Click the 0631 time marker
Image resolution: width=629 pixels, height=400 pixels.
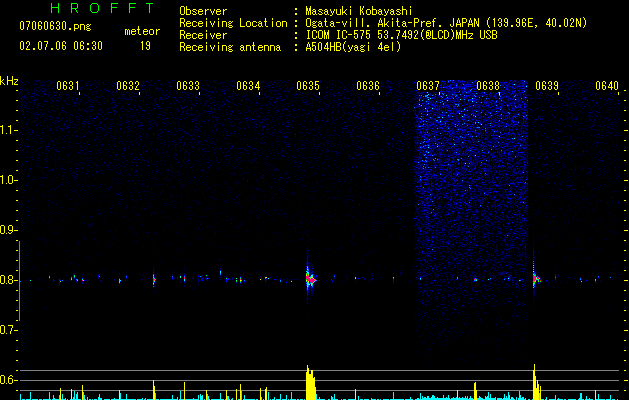67,86
